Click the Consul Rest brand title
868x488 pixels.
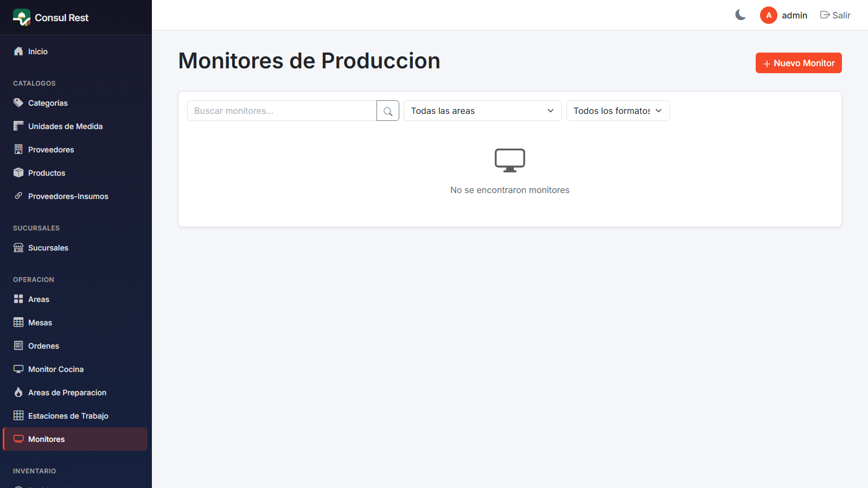click(x=61, y=18)
